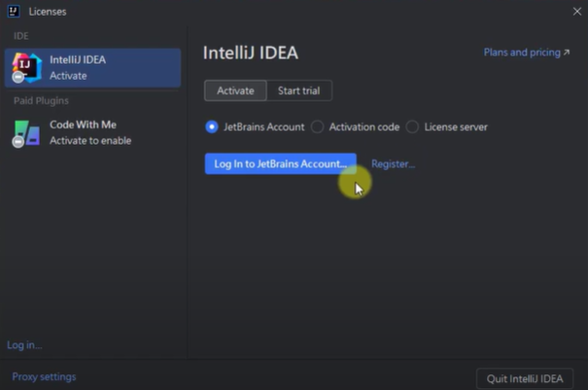Select the IntelliJ IDEA product icon in sidebar
This screenshot has height=390, width=588.
tap(26, 68)
